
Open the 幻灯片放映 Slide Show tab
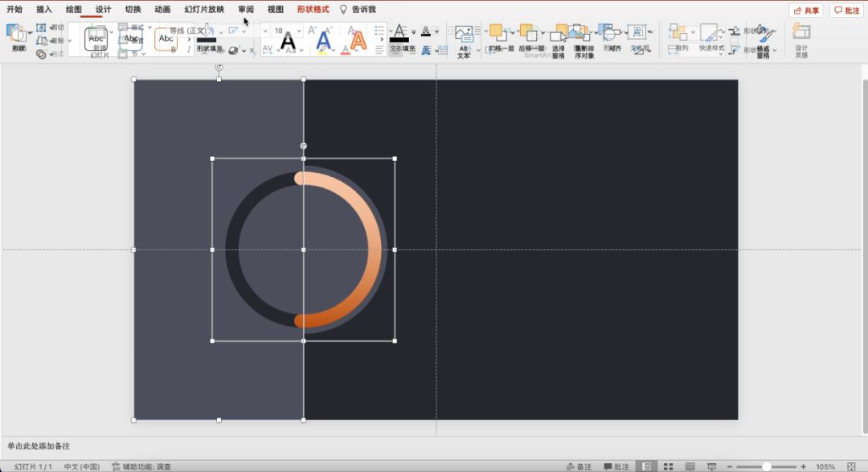[x=204, y=10]
